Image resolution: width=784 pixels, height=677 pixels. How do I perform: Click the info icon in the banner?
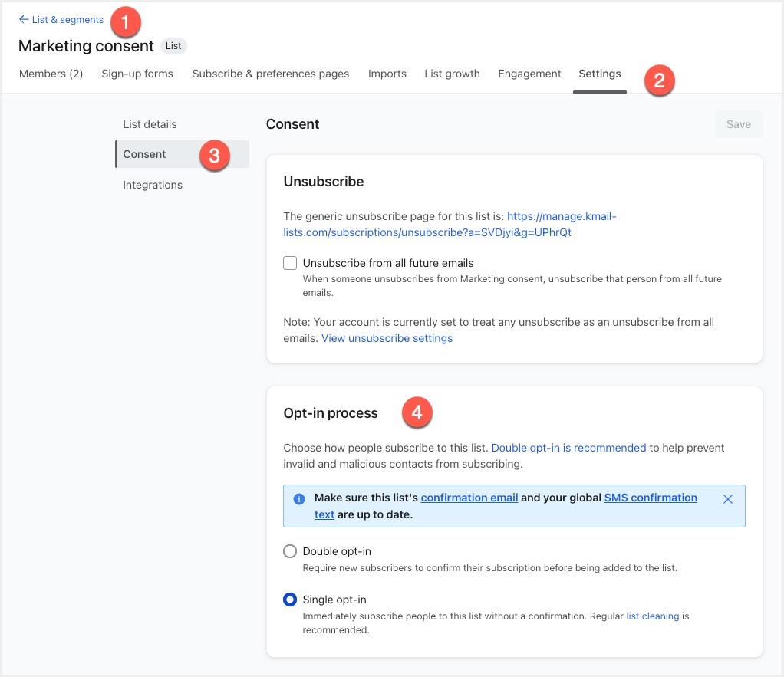[x=299, y=499]
